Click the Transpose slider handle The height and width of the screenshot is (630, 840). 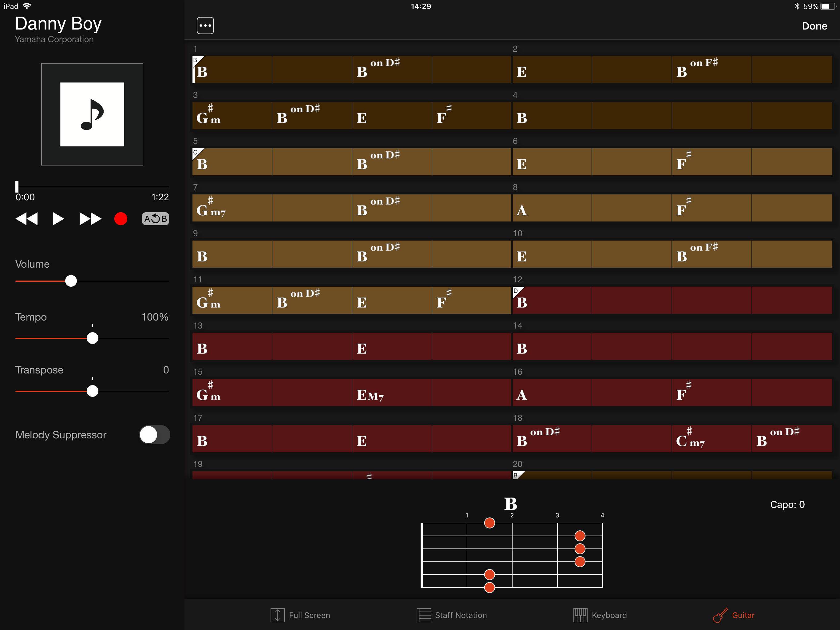93,391
